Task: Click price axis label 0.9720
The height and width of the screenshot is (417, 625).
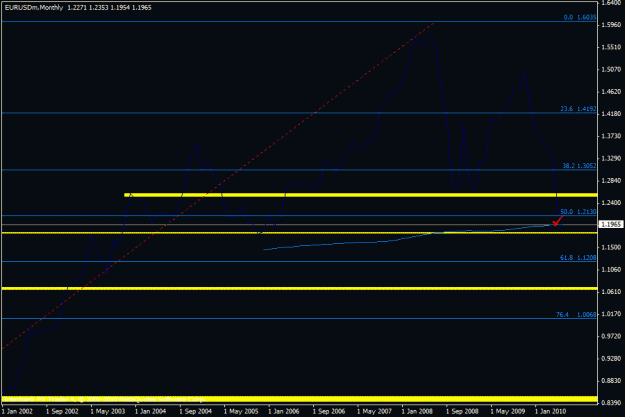Action: 611,336
